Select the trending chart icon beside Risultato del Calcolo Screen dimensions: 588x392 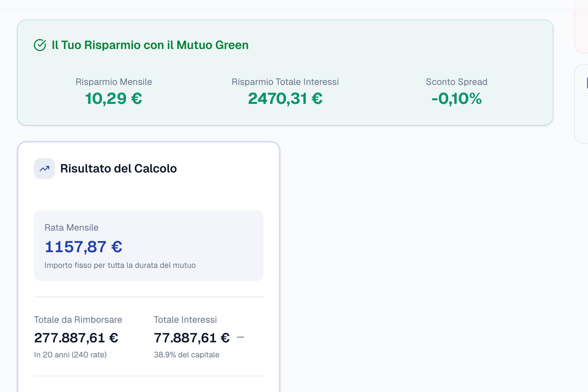coord(44,169)
